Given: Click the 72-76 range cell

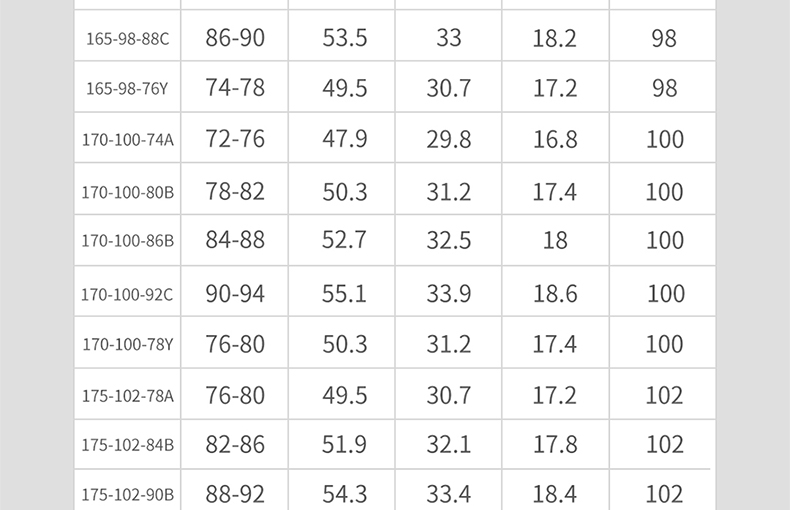Looking at the screenshot, I should coord(235,139).
